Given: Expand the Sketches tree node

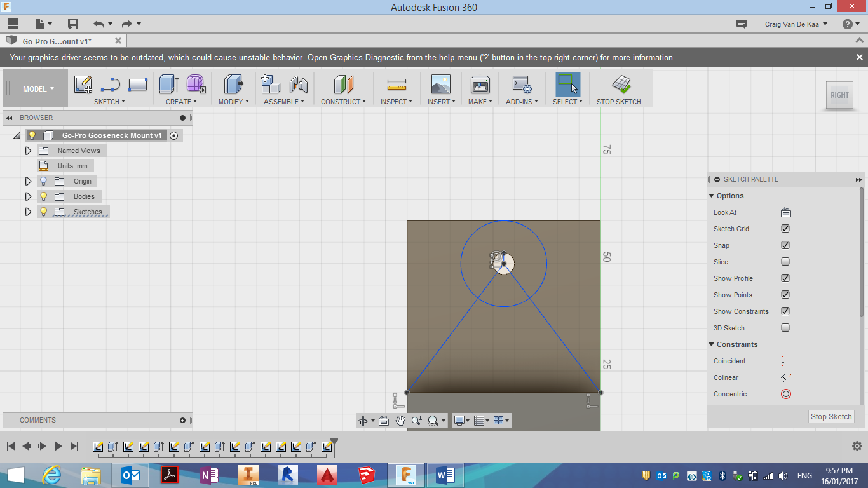Looking at the screenshot, I should [28, 212].
